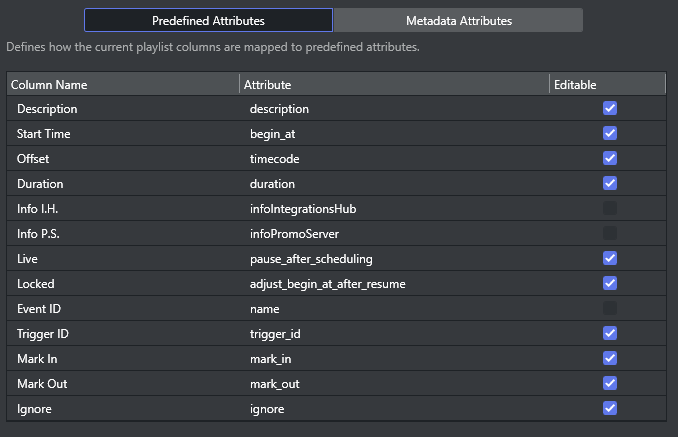
Task: Disable Editable for the Mark Out row
Action: click(x=610, y=383)
